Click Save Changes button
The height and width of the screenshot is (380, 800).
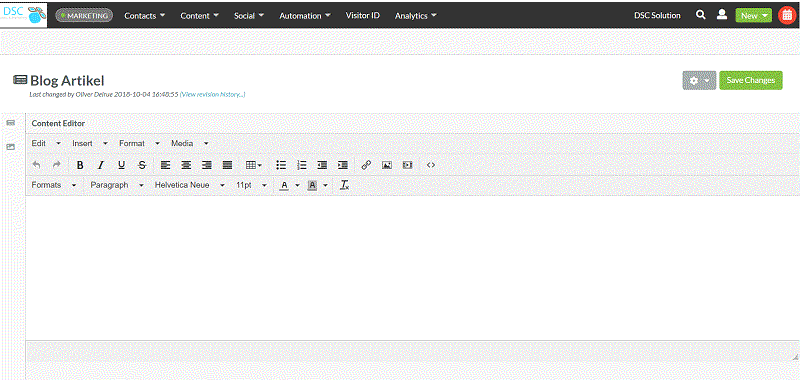[751, 80]
